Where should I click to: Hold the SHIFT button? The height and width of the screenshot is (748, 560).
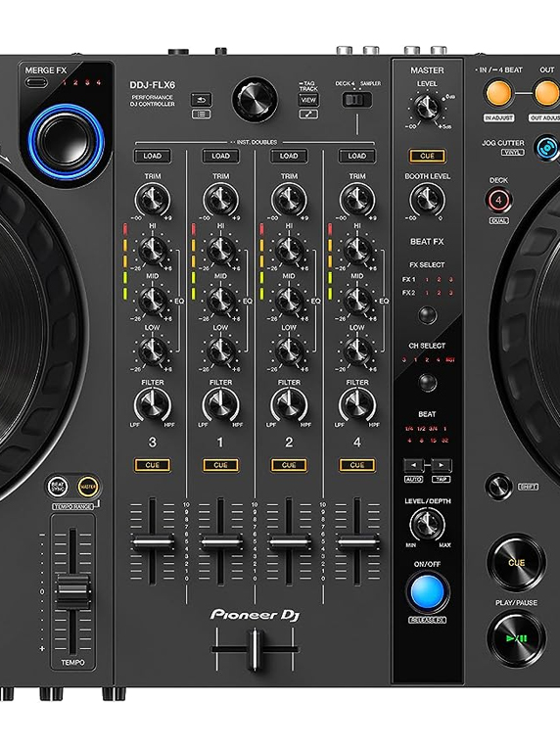click(498, 487)
